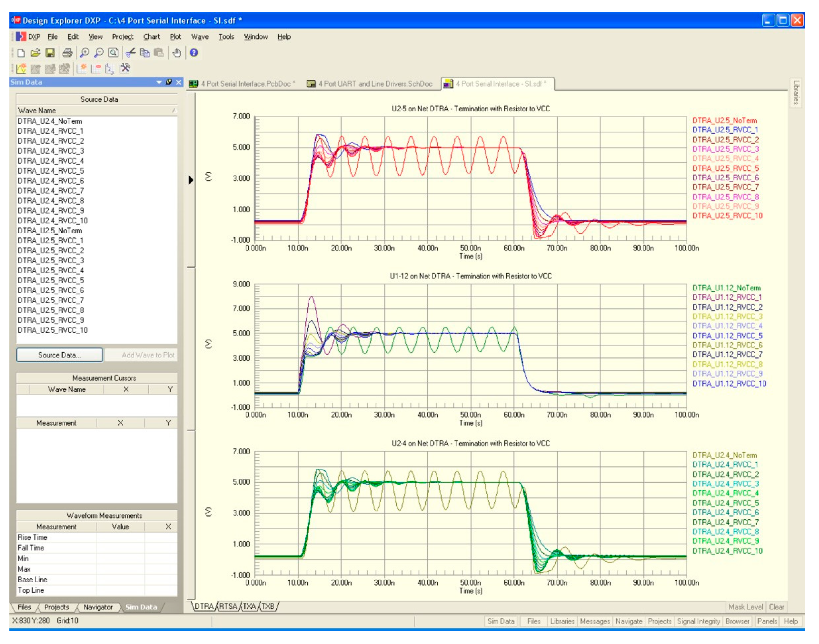Toggle the Sim Data panel pin
Screen dimensions: 819x644
(169, 82)
